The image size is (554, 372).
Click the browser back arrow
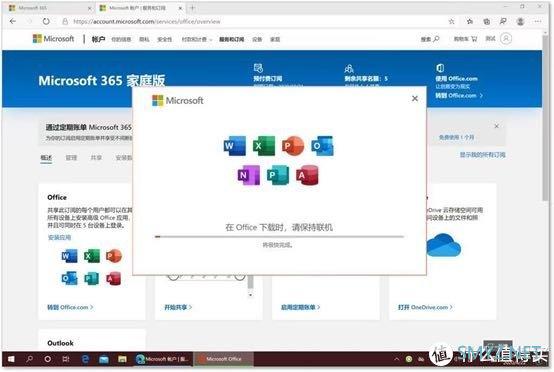13,22
